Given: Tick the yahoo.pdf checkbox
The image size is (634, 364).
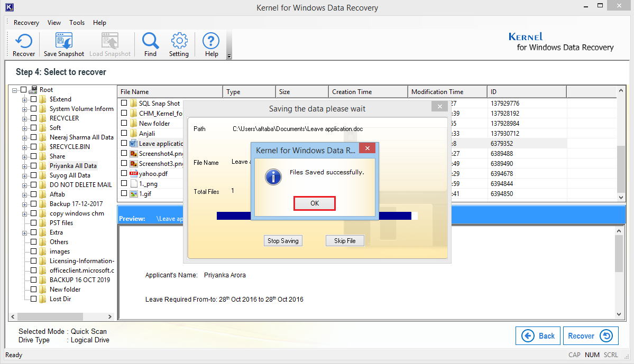Looking at the screenshot, I should [124, 173].
